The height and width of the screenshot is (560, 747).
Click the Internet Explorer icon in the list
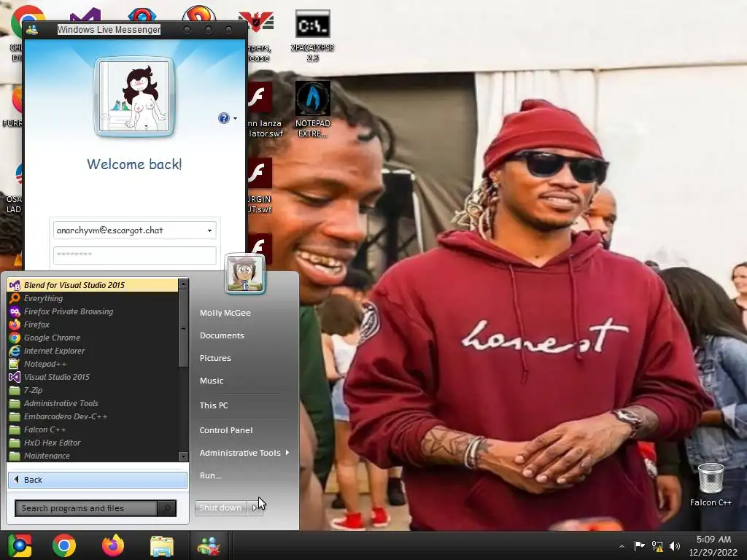coord(15,351)
